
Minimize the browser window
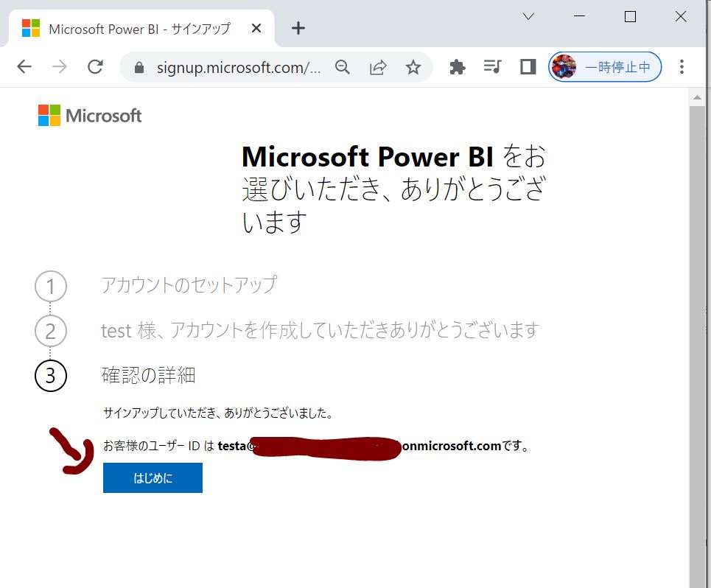pyautogui.click(x=580, y=17)
